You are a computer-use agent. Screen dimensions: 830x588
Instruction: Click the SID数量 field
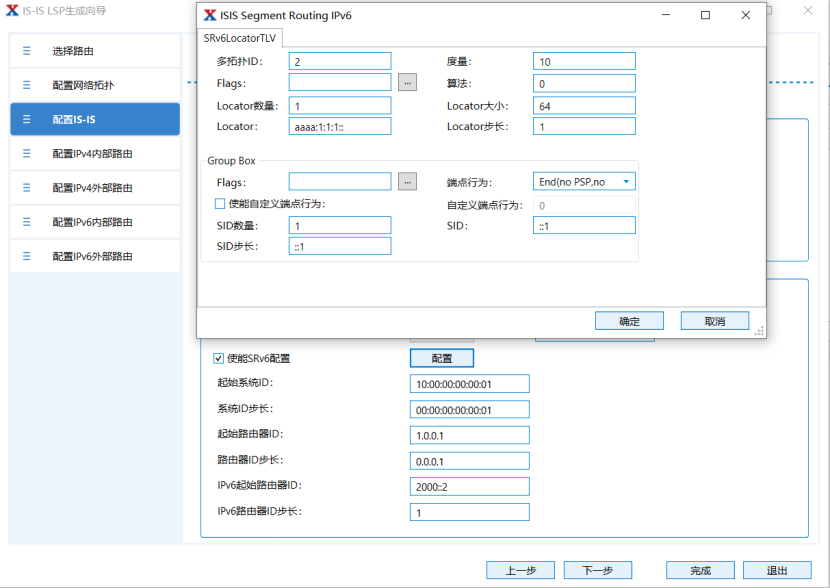(x=340, y=225)
